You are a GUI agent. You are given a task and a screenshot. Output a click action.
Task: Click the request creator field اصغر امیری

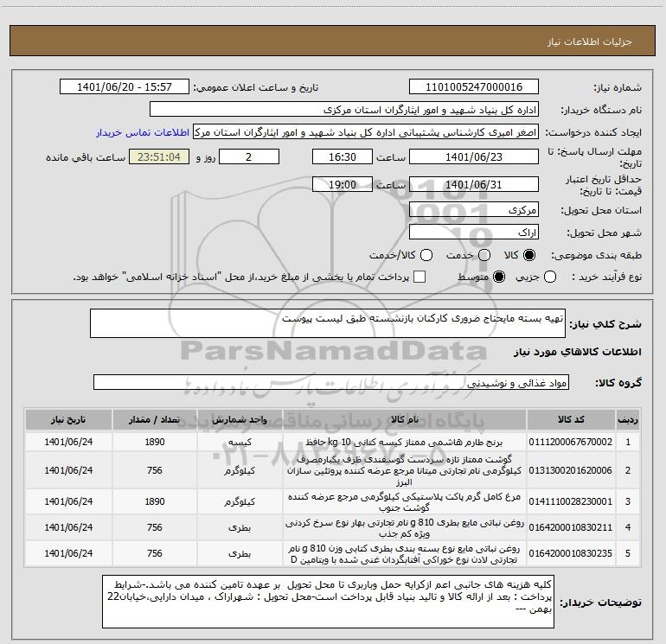coord(366,132)
